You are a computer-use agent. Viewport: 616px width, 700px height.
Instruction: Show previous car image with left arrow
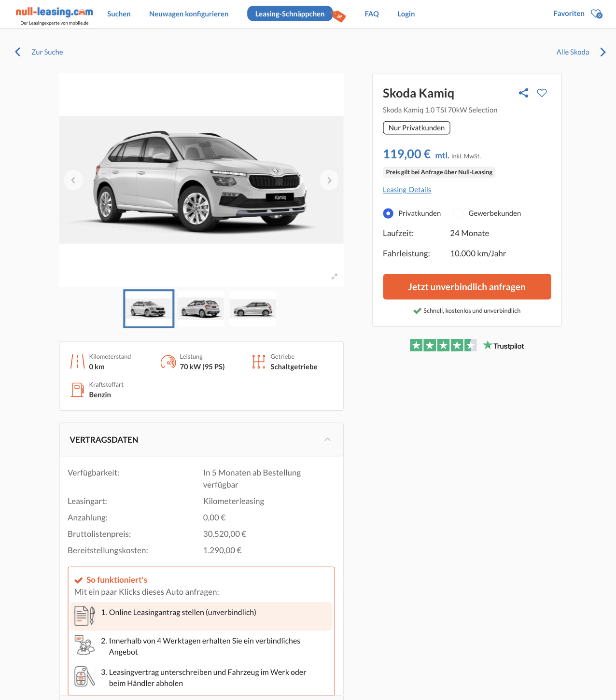(73, 180)
